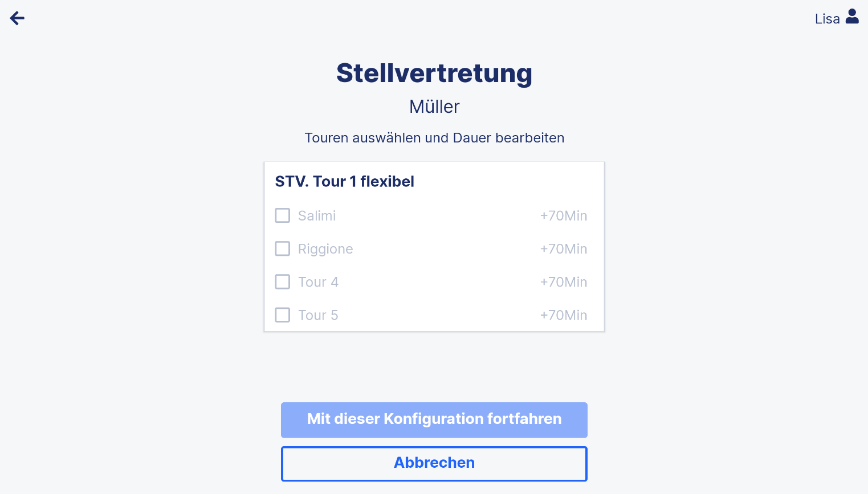
Task: Click the Lisa username text
Action: (828, 19)
